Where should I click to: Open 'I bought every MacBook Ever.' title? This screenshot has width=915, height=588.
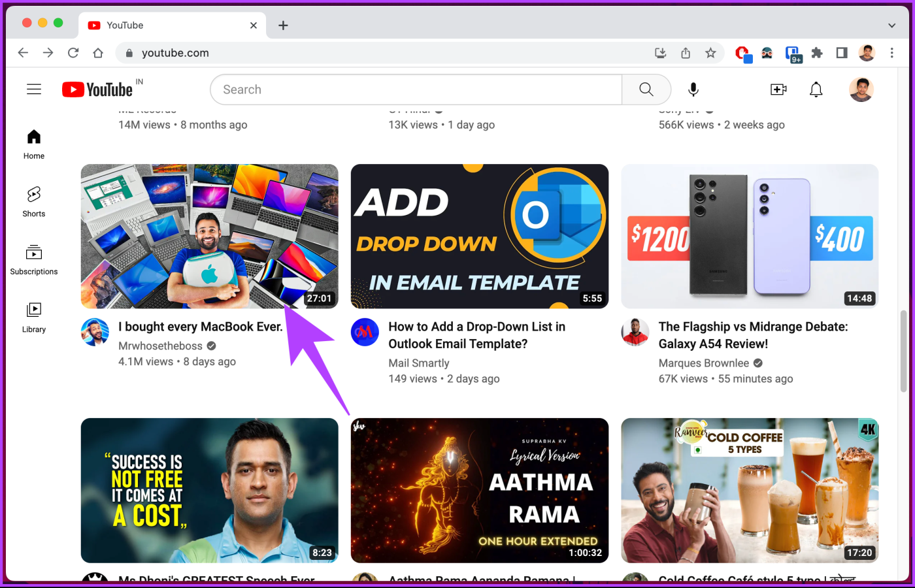point(201,327)
